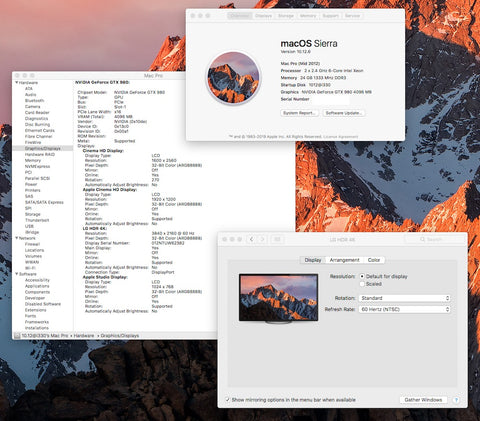480x421 pixels.
Task: Open the Rotation dropdown set to Standard
Action: pyautogui.click(x=404, y=298)
